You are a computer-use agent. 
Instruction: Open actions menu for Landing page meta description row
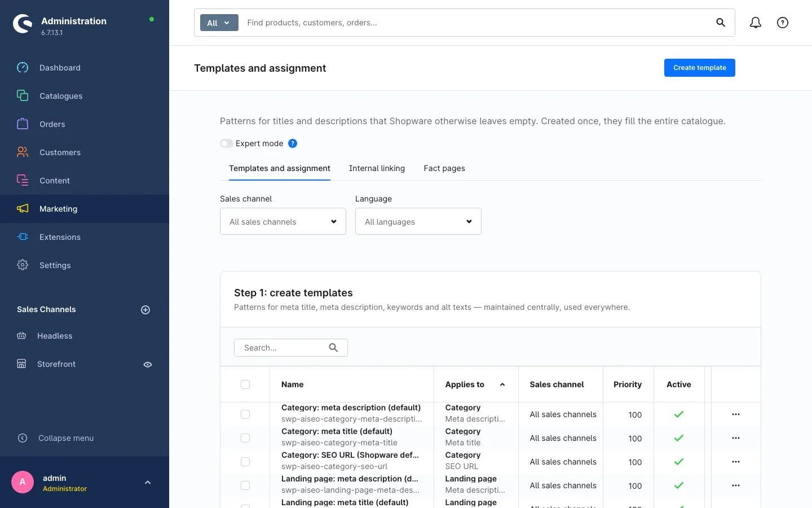pyautogui.click(x=736, y=485)
